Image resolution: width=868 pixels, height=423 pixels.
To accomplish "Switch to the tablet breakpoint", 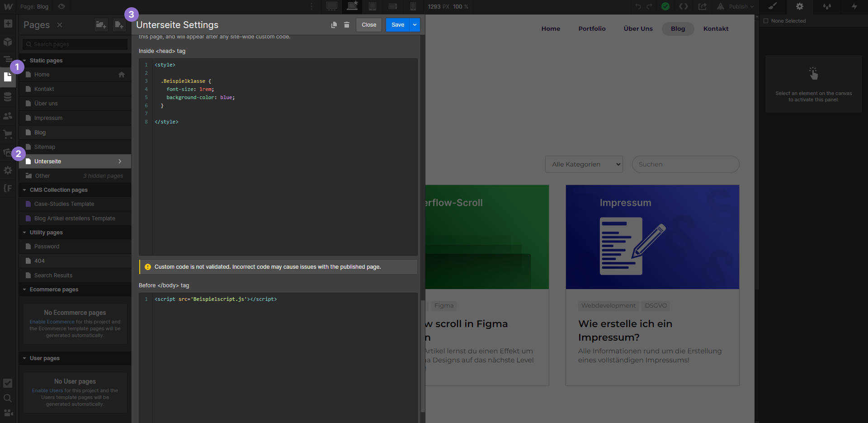I will pyautogui.click(x=373, y=6).
